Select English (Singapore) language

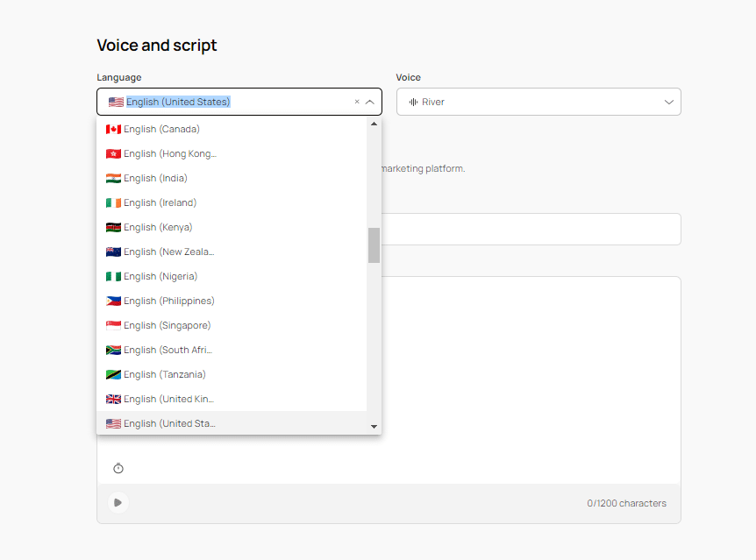[167, 325]
